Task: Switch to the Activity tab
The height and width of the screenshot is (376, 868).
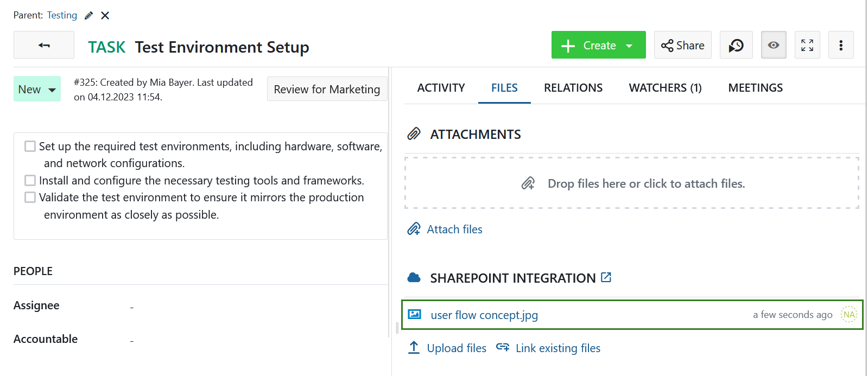Action: 441,88
